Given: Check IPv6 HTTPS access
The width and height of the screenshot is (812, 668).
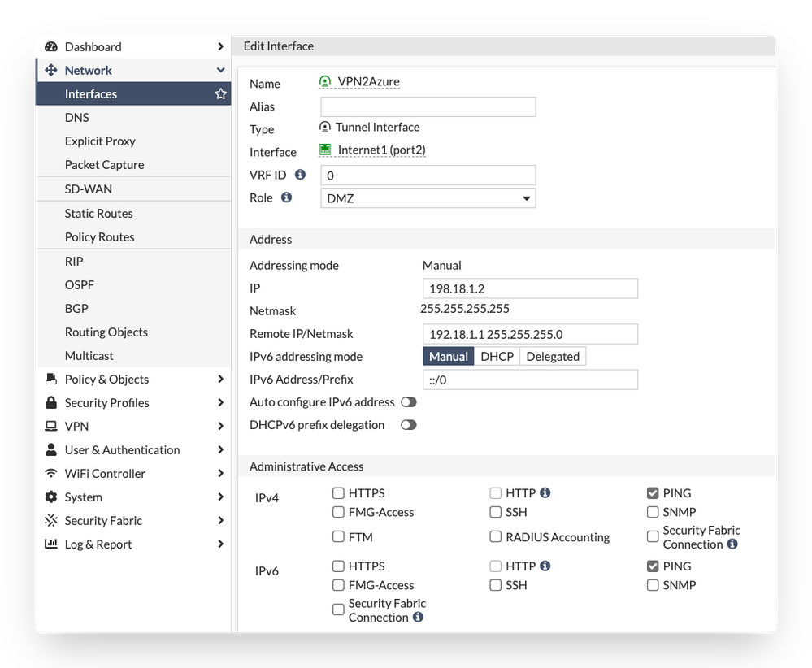Looking at the screenshot, I should click(x=338, y=566).
